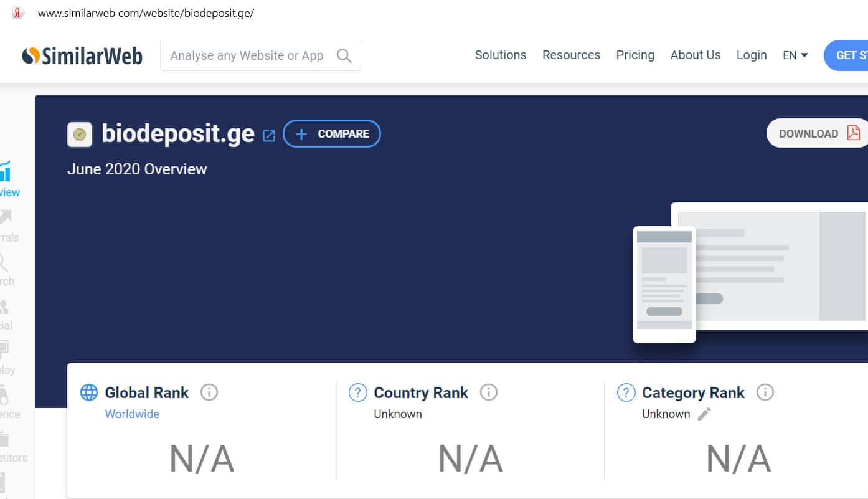Click the "Unknown" text under Country Rank
868x499 pixels.
click(398, 414)
